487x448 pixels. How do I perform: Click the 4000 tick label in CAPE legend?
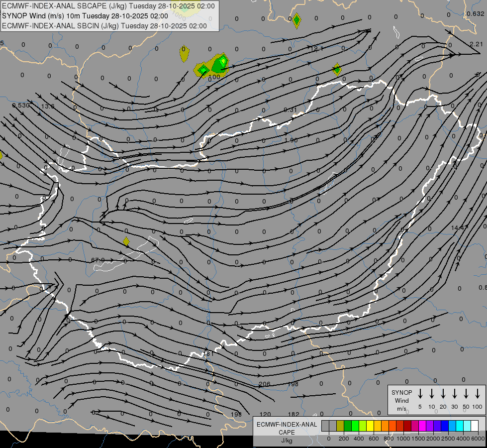point(463,439)
